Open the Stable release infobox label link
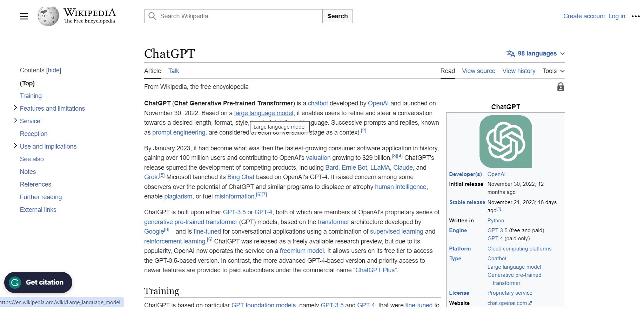Viewport: 644px width, 313px height. [467, 202]
